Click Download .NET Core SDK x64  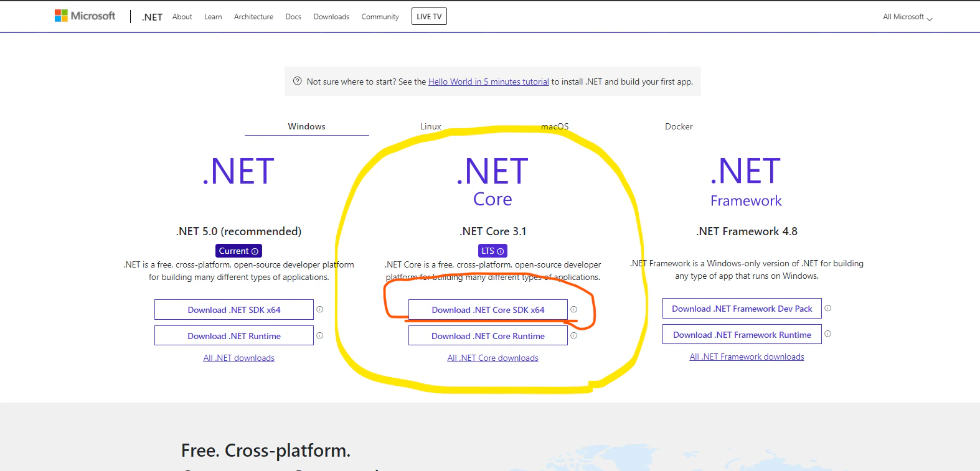click(488, 310)
